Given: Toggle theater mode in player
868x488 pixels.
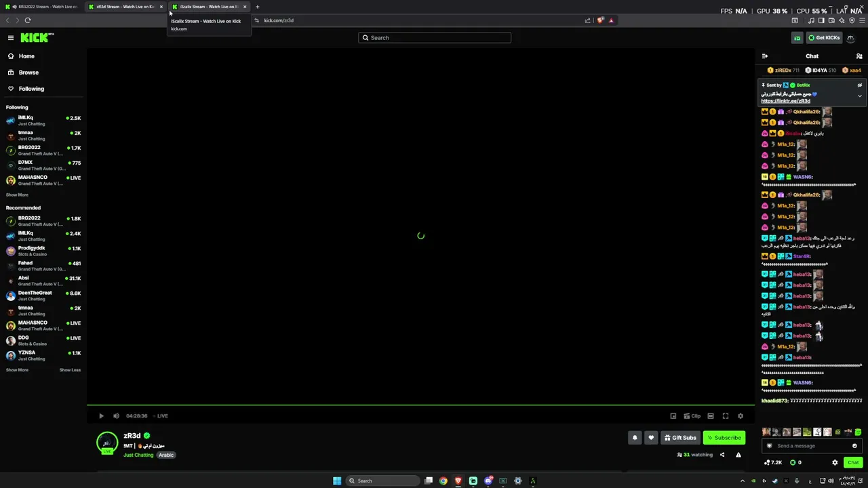Looking at the screenshot, I should pyautogui.click(x=711, y=416).
